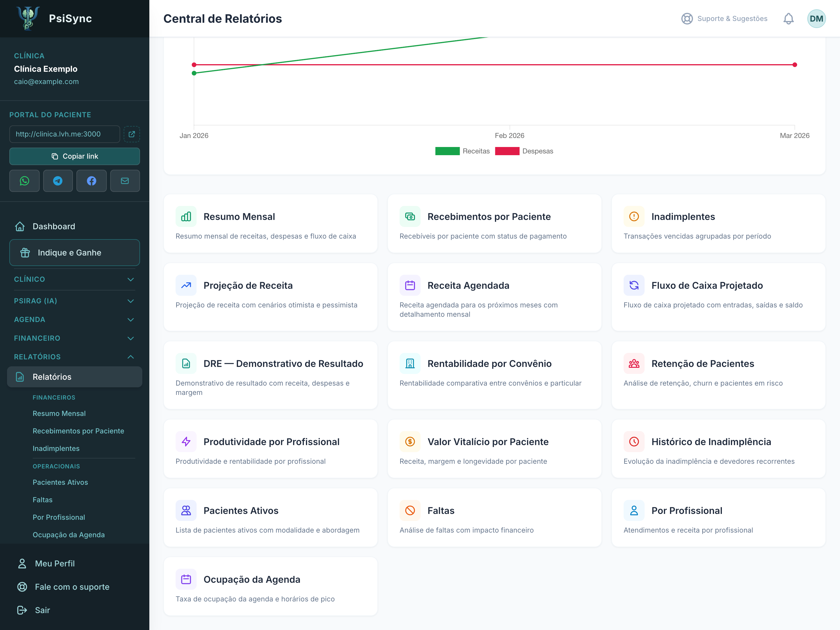Click the Por Profissional person icon
The width and height of the screenshot is (840, 630).
click(634, 510)
